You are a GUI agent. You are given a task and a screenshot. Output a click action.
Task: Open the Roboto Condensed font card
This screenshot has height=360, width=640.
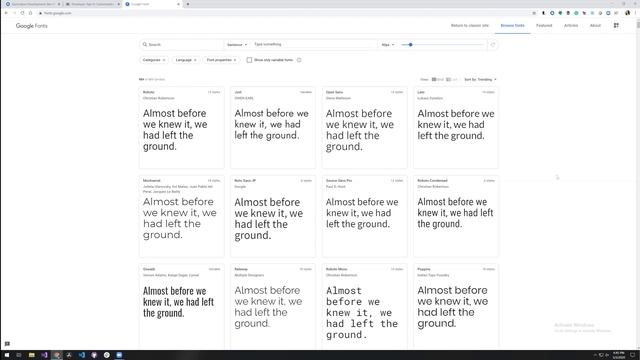click(456, 216)
